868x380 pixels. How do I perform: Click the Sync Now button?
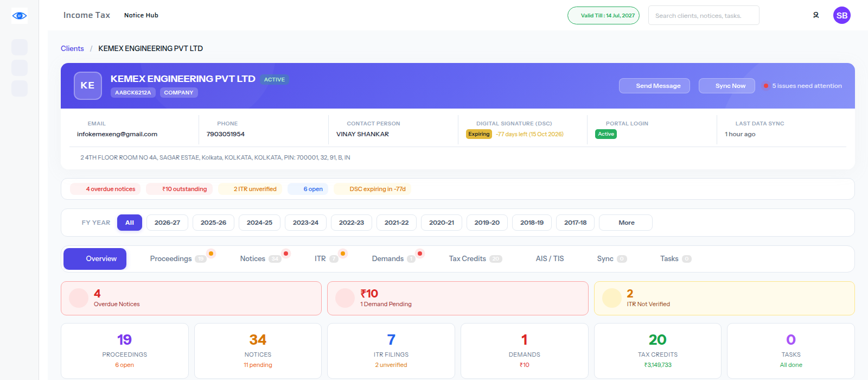pos(727,86)
